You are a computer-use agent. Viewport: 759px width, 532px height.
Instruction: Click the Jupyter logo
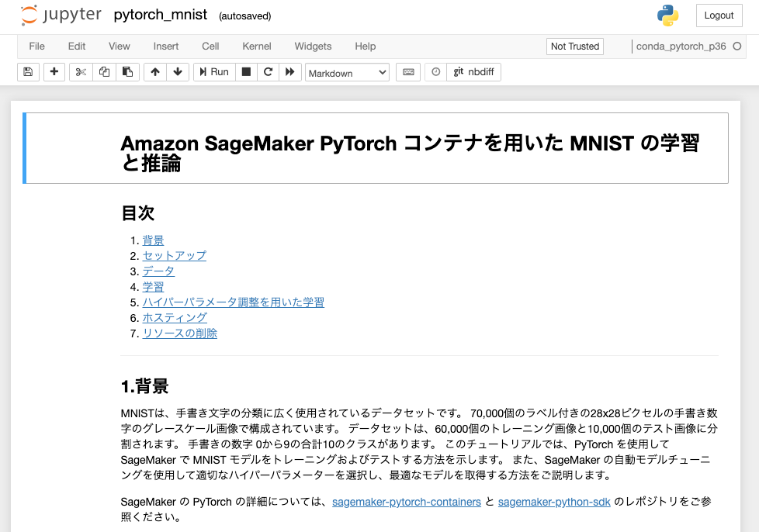tap(61, 15)
